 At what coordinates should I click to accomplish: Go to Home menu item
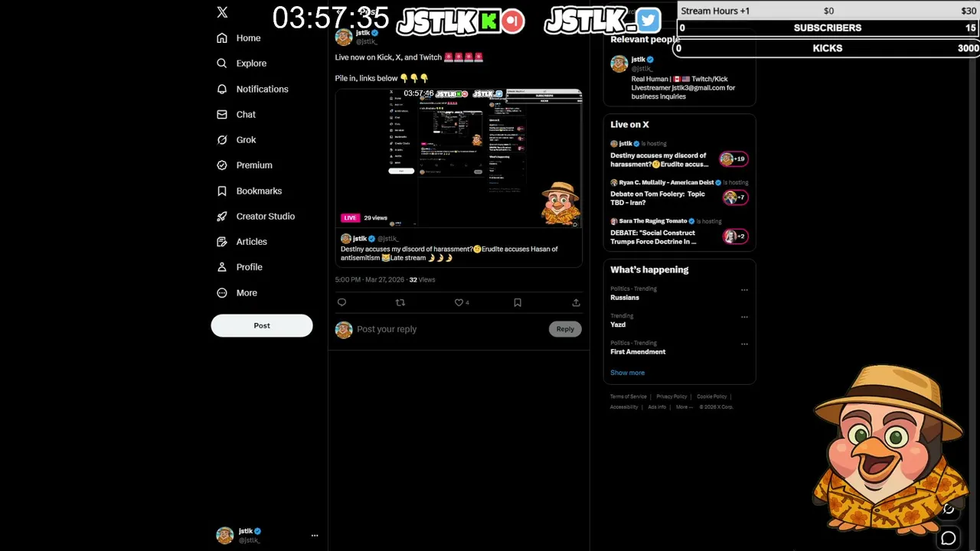point(248,38)
